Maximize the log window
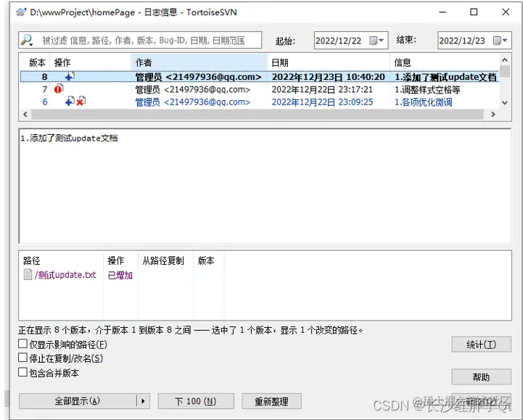The width and height of the screenshot is (523, 420). tap(474, 12)
